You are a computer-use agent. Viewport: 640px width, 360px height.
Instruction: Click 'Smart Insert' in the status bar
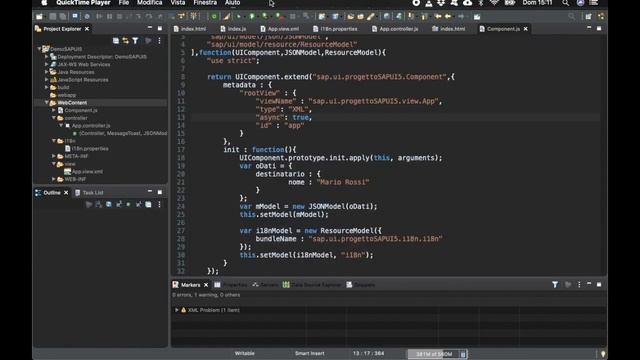click(309, 353)
